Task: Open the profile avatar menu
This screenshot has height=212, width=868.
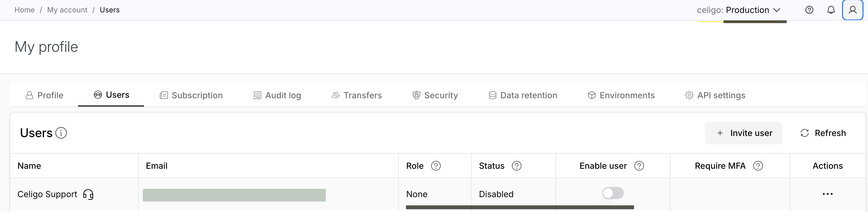Action: click(x=853, y=10)
